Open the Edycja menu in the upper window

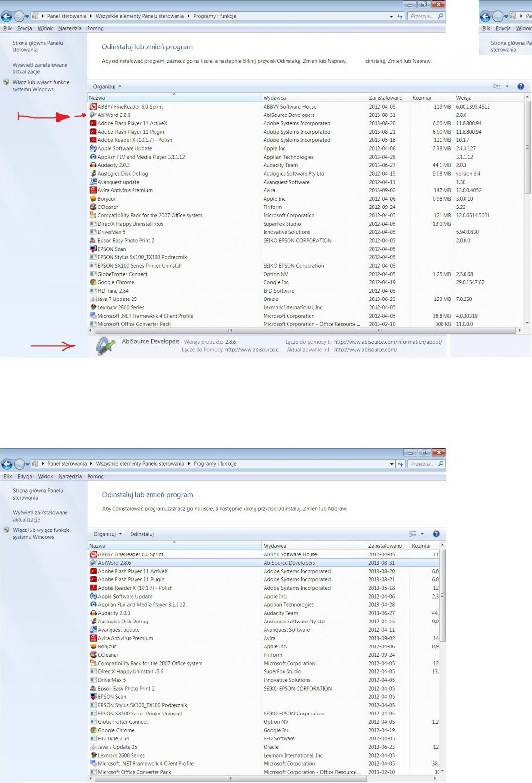click(x=24, y=28)
